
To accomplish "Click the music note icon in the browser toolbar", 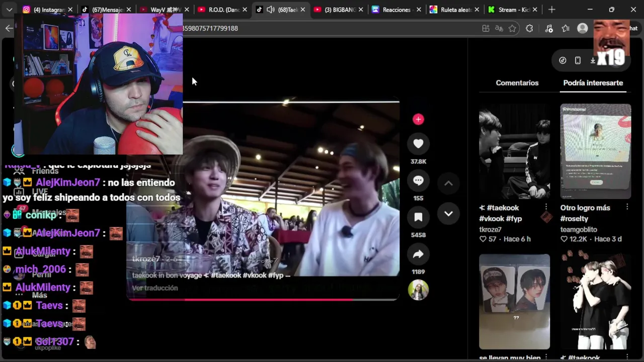I will pos(549,29).
